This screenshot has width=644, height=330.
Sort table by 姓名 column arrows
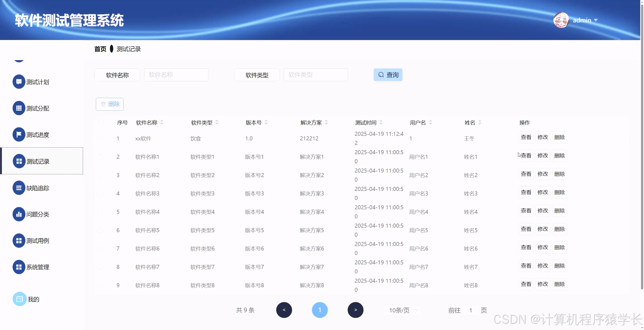point(480,122)
